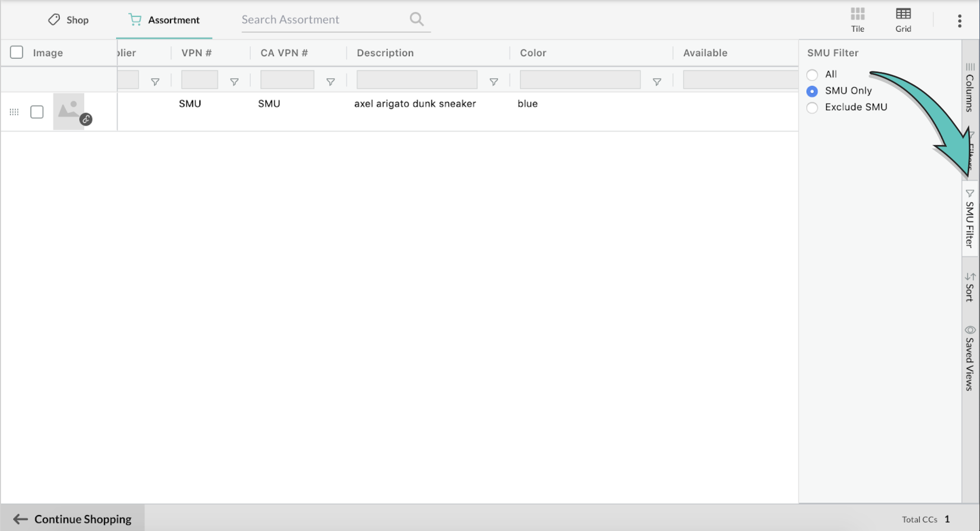Viewport: 980px width, 531px height.
Task: Open the Description column filter icon
Action: [493, 82]
